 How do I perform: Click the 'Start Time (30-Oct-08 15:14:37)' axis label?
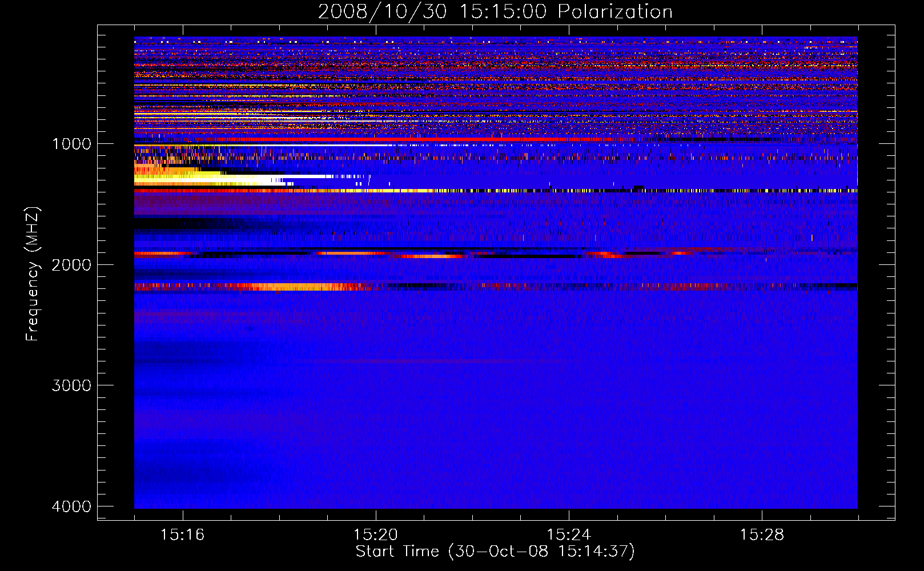coord(495,552)
